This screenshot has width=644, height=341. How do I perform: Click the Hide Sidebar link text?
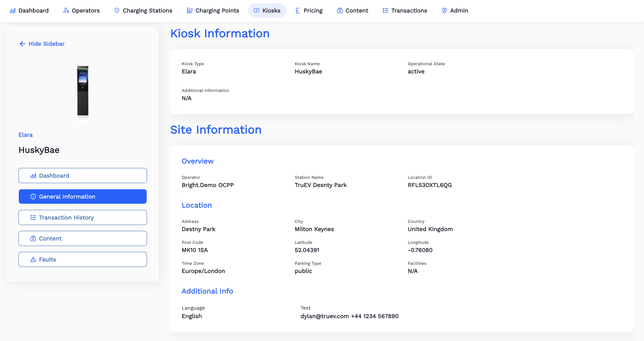(46, 44)
